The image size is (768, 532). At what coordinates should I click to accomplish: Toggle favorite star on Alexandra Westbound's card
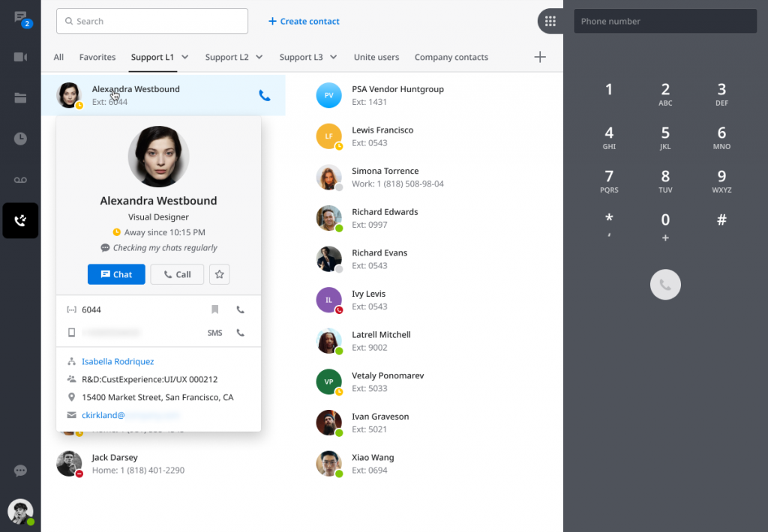pyautogui.click(x=219, y=274)
